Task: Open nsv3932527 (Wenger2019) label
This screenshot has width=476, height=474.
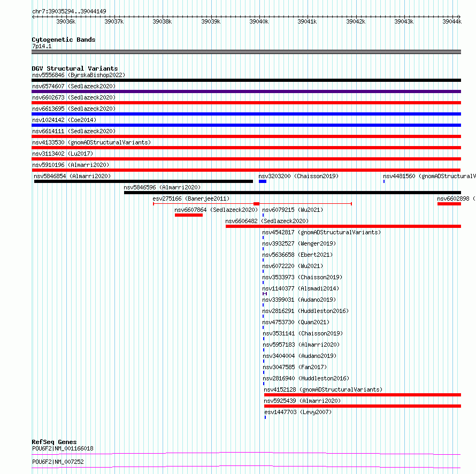Action: (x=299, y=243)
